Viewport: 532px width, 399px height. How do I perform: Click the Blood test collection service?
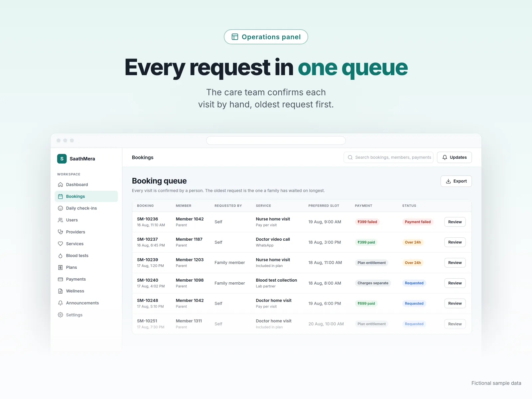tap(276, 280)
